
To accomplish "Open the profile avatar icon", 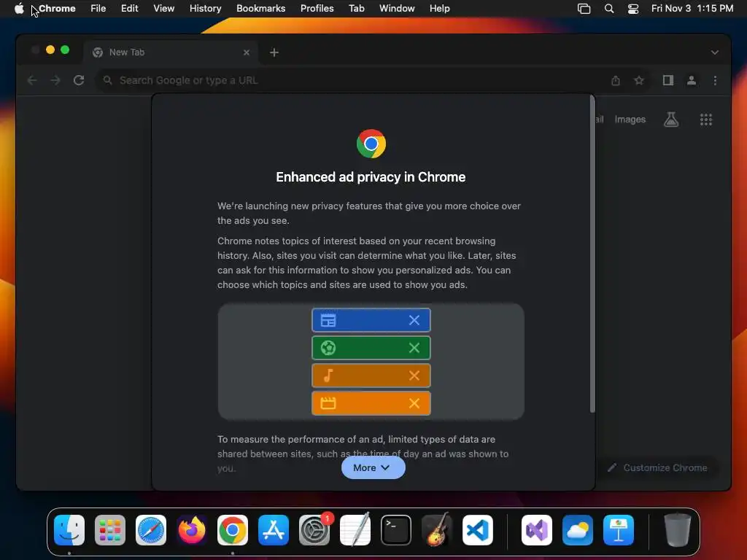I will point(692,80).
